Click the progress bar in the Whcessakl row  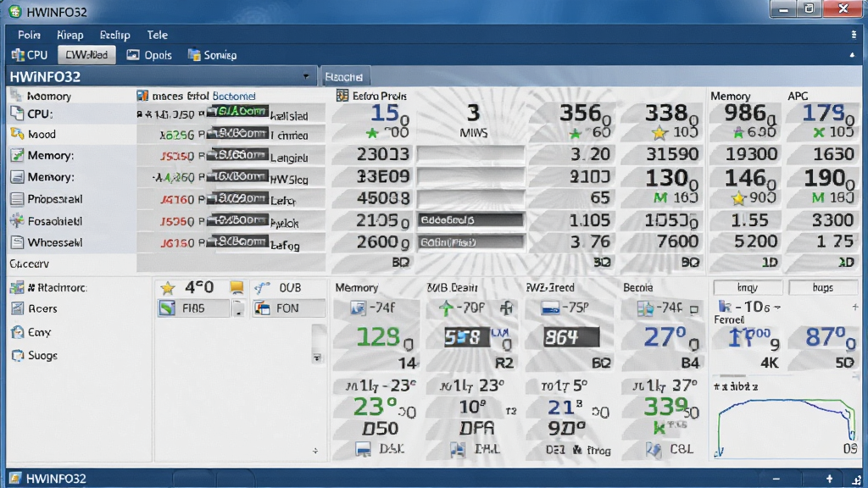470,241
